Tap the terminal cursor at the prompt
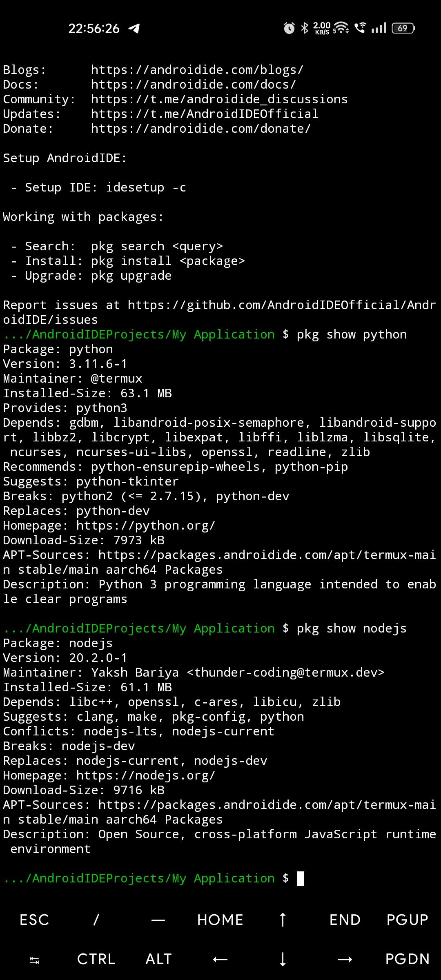The image size is (441, 980). pyautogui.click(x=300, y=878)
